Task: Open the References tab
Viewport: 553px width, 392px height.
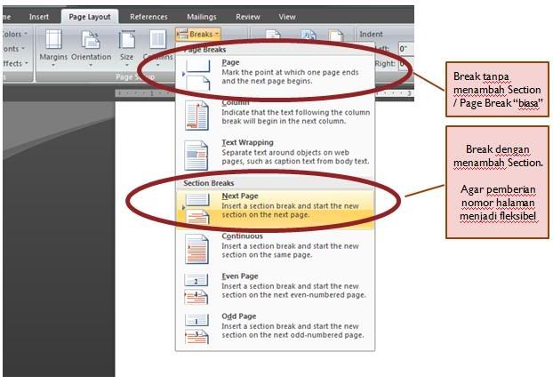Action: point(148,16)
